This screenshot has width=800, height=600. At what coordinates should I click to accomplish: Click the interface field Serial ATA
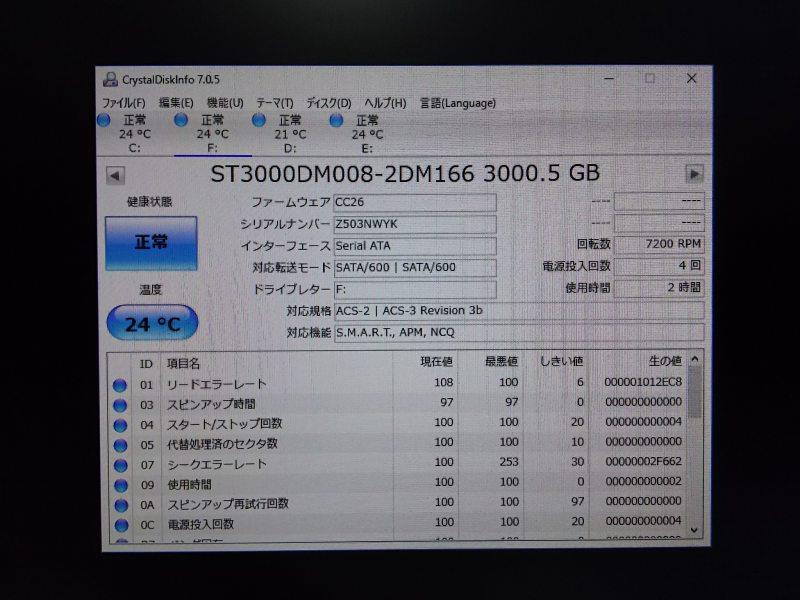(x=415, y=246)
